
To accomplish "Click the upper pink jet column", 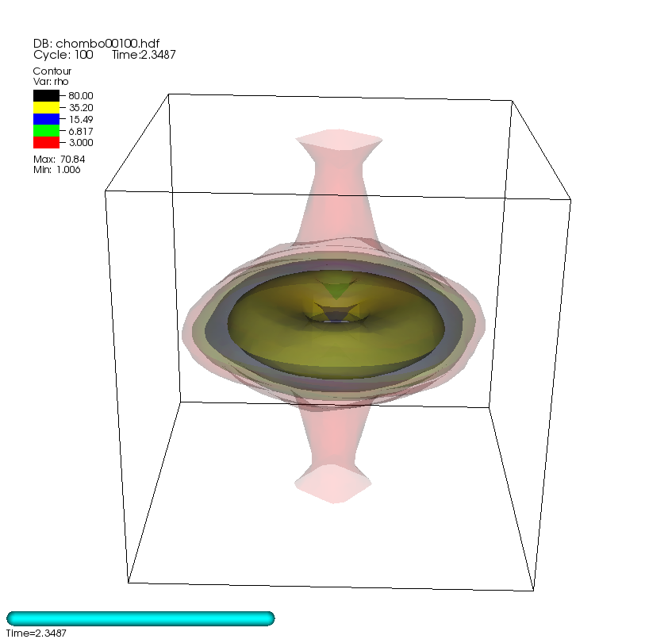I will tap(339, 193).
